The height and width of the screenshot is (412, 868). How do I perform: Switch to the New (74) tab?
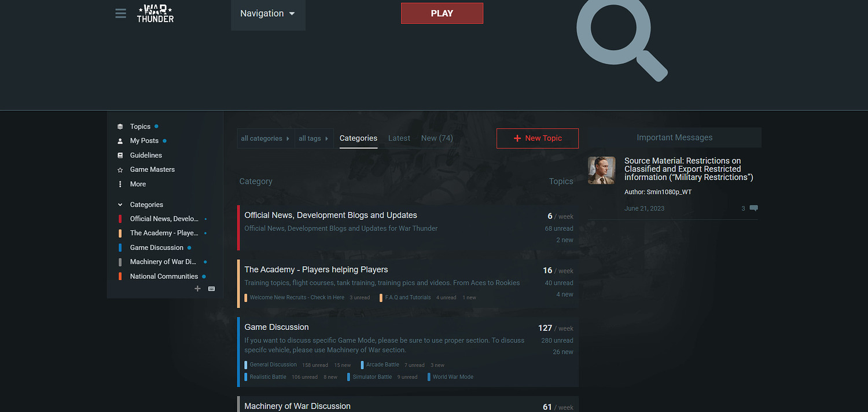click(437, 138)
